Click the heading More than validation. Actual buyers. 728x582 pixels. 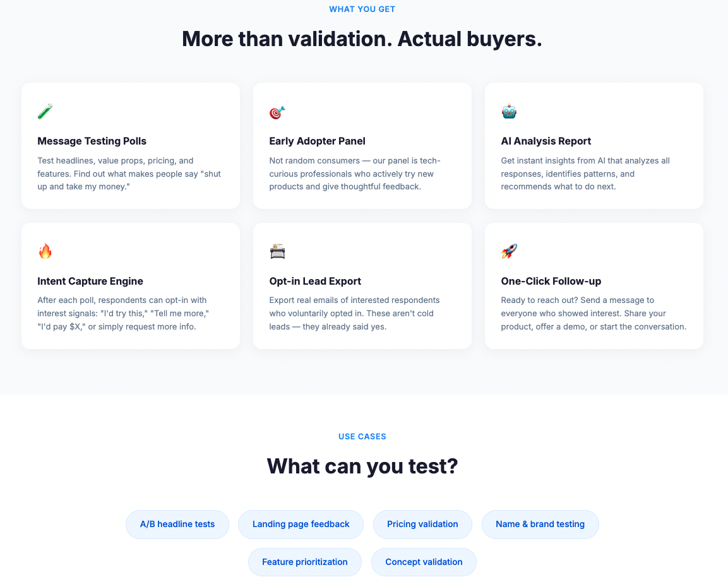[x=362, y=39]
